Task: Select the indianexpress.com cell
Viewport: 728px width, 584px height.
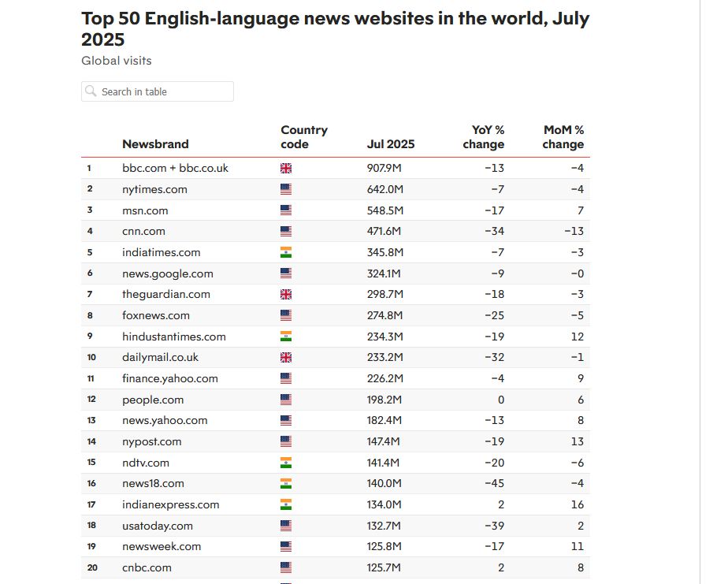Action: pos(171,505)
